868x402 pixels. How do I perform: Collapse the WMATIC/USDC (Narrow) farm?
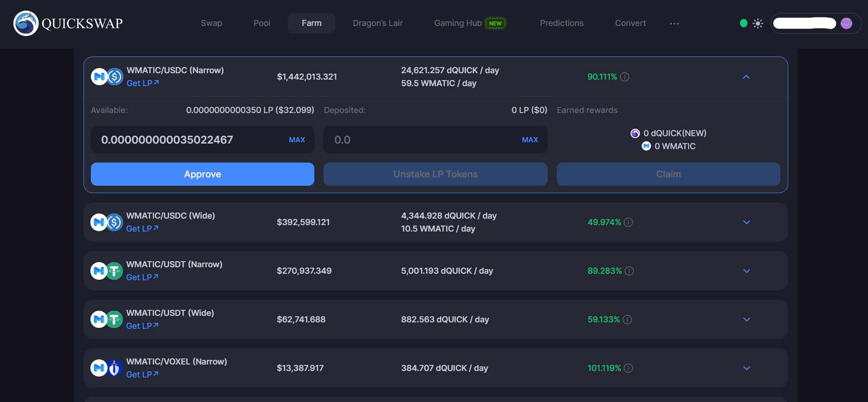tap(746, 77)
